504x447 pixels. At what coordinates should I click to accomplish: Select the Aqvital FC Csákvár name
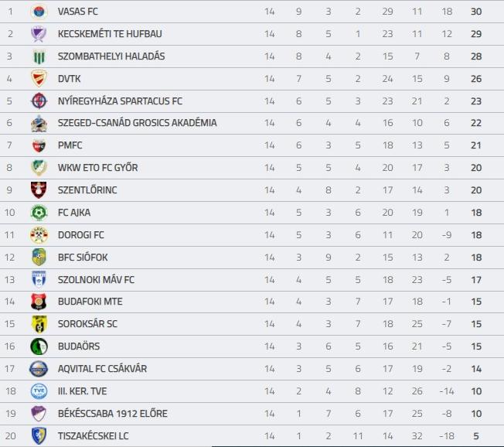[102, 369]
